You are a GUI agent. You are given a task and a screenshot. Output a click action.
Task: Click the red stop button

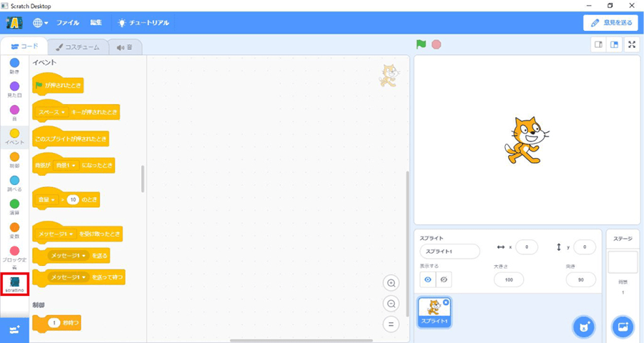point(436,44)
